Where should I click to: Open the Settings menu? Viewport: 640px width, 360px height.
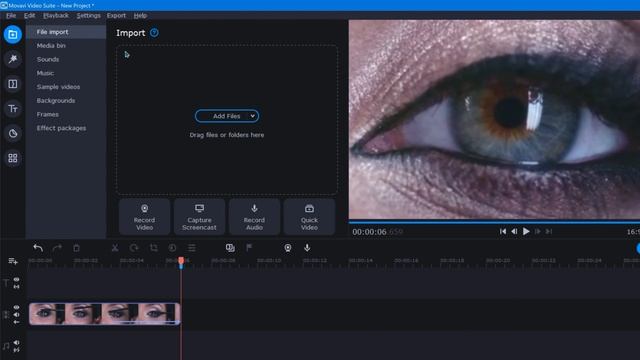click(x=88, y=16)
